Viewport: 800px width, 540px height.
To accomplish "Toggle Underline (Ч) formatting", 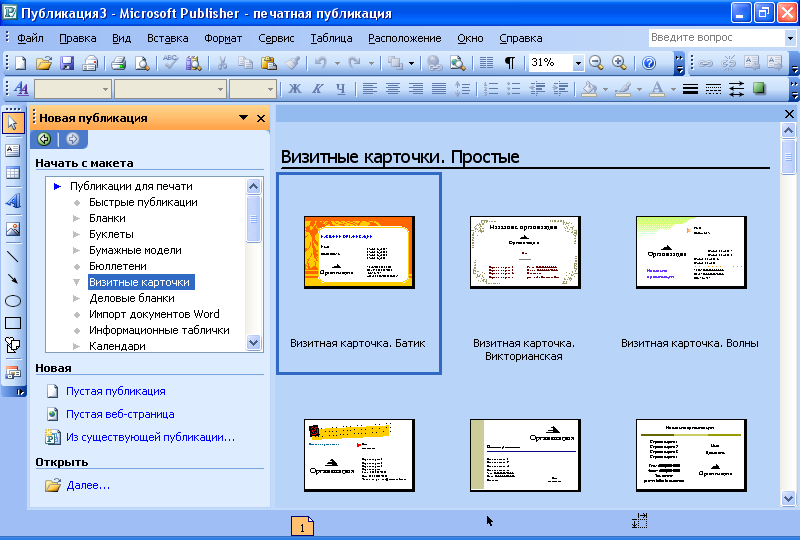I will (x=340, y=88).
